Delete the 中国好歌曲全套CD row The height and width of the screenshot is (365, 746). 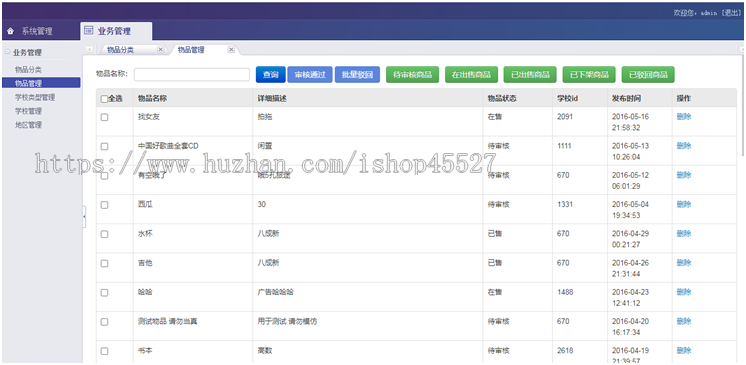[684, 146]
